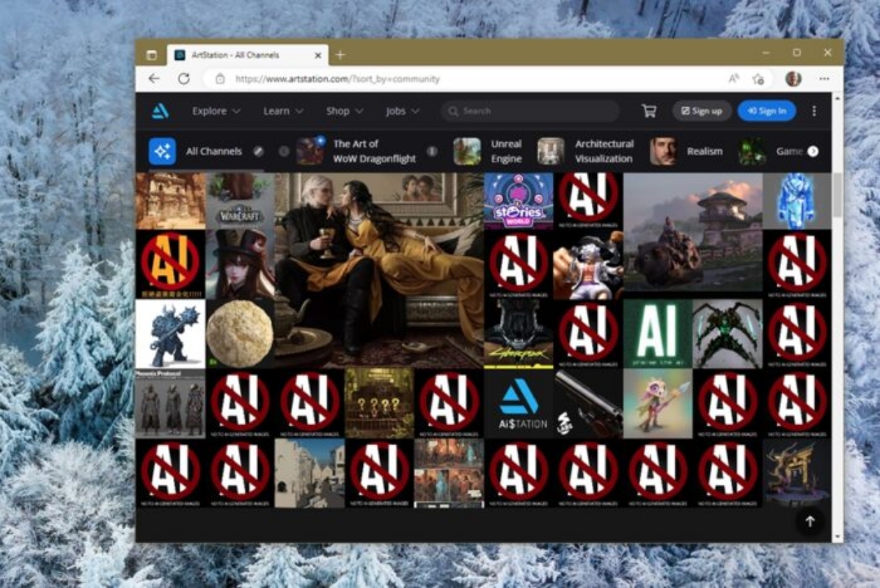Click the ArtStation logo icon
The image size is (880, 588).
(x=160, y=111)
